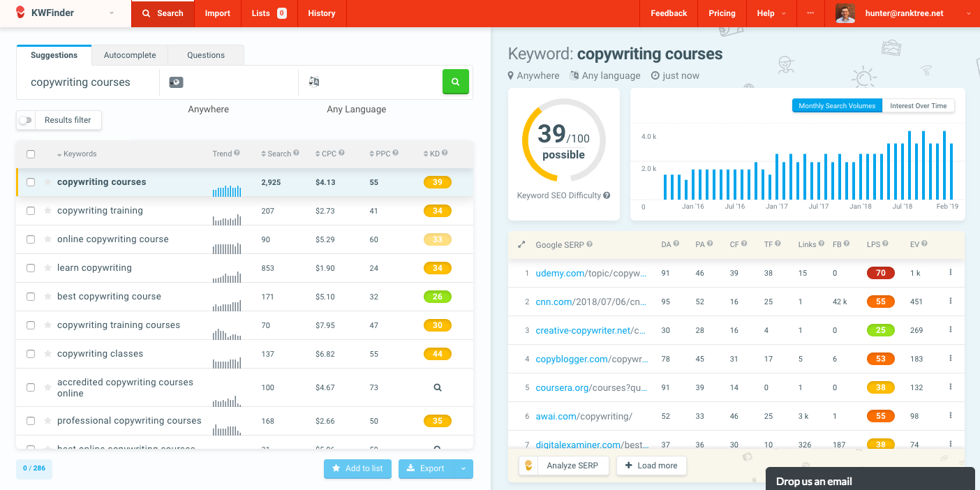Open the Lists menu item

pyautogui.click(x=269, y=13)
